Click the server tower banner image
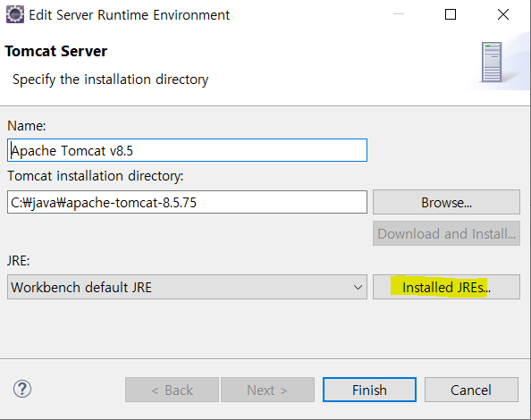The image size is (531, 420). click(492, 63)
